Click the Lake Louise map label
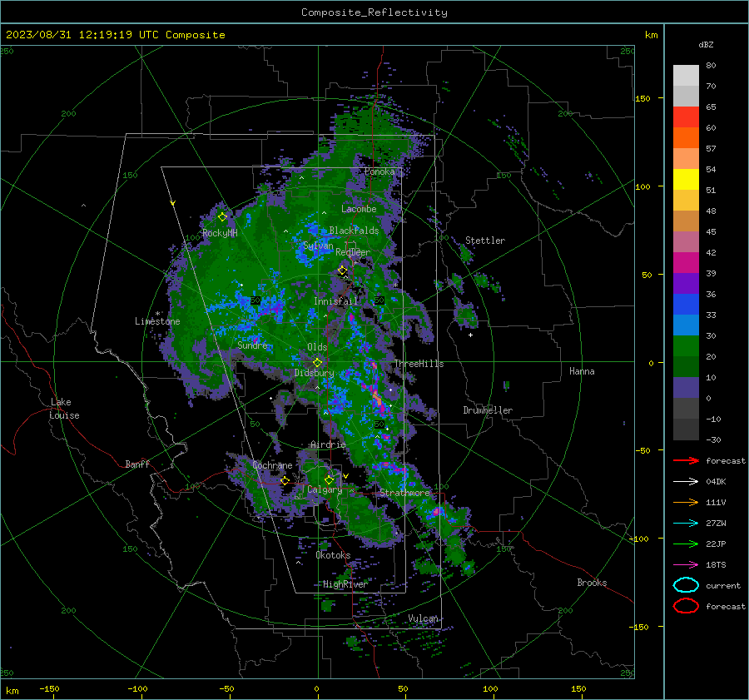 64,409
